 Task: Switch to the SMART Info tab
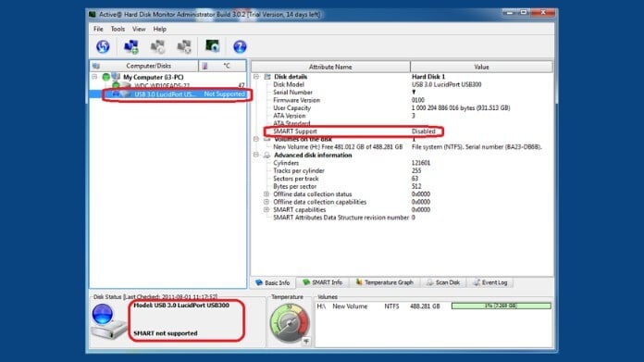(322, 282)
